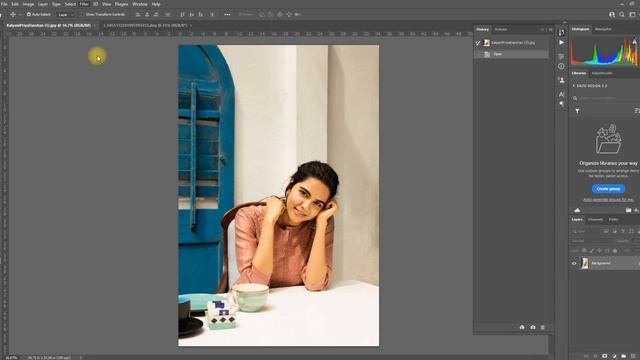
Task: Open the File menu
Action: [x=4, y=4]
